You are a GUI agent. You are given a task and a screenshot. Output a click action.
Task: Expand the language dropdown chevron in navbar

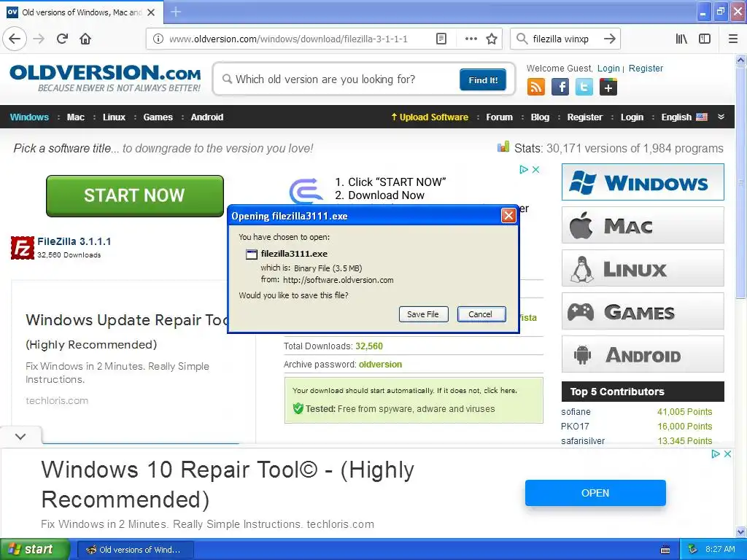click(x=721, y=117)
